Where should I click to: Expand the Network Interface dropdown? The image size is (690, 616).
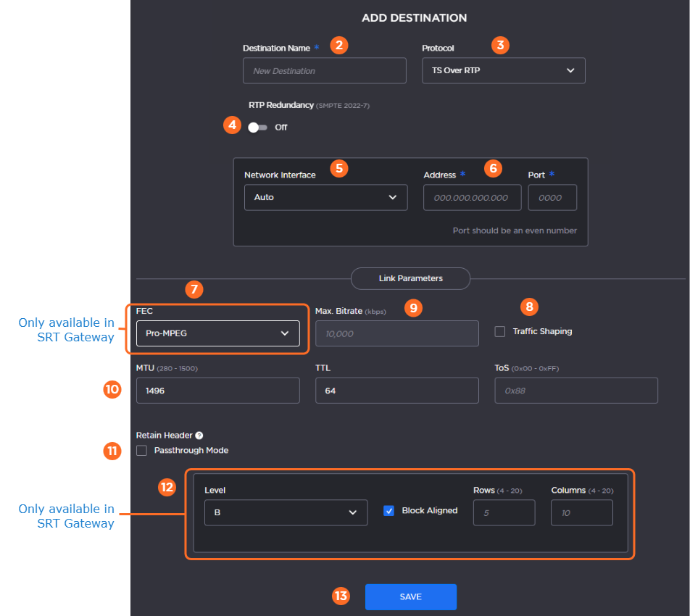pyautogui.click(x=325, y=197)
